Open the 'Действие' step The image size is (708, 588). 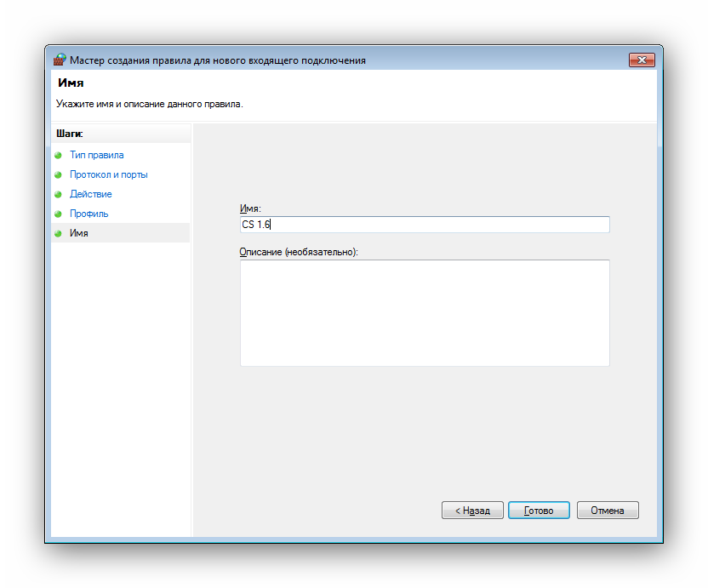coord(91,194)
